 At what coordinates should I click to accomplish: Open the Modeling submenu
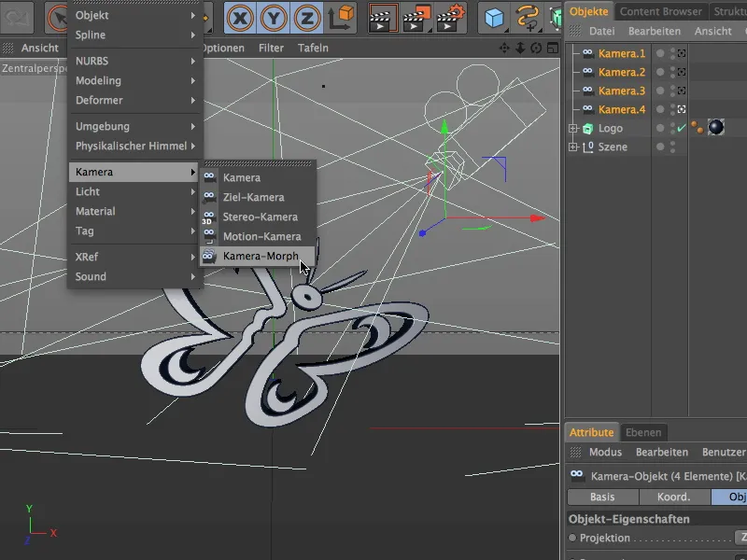tap(135, 80)
